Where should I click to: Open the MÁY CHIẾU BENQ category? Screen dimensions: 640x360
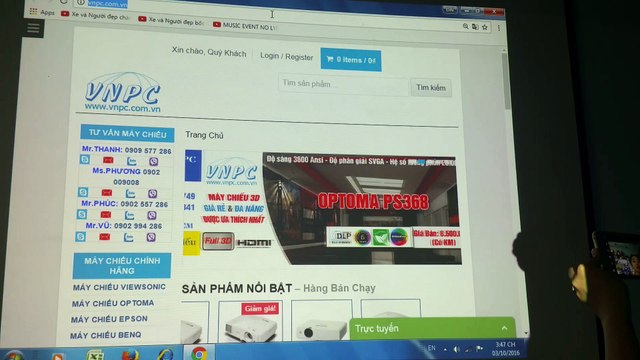point(106,335)
